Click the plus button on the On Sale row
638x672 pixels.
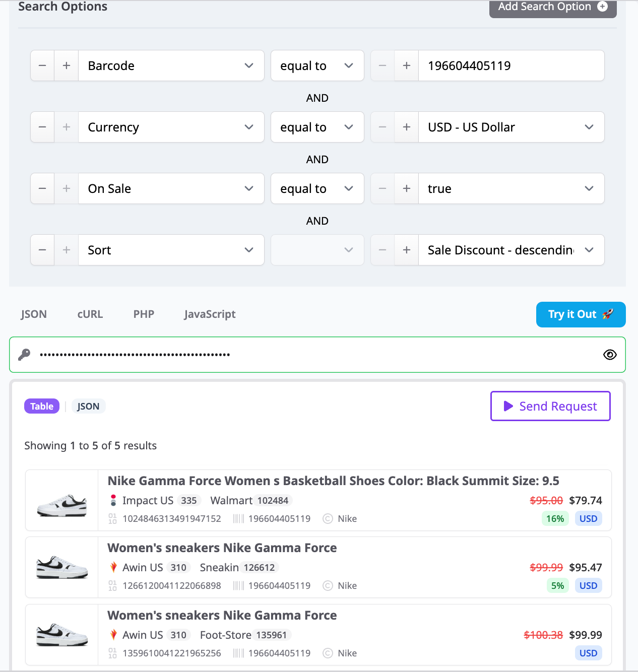[67, 188]
